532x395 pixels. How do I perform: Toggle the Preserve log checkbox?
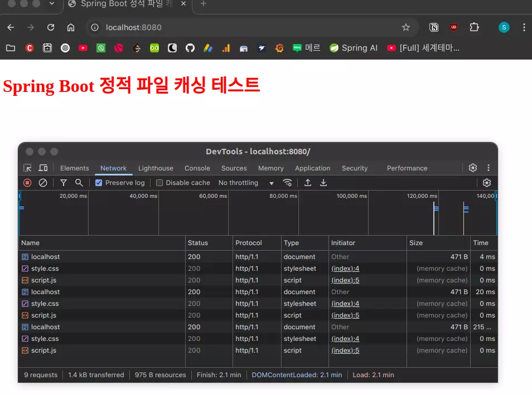[98, 183]
